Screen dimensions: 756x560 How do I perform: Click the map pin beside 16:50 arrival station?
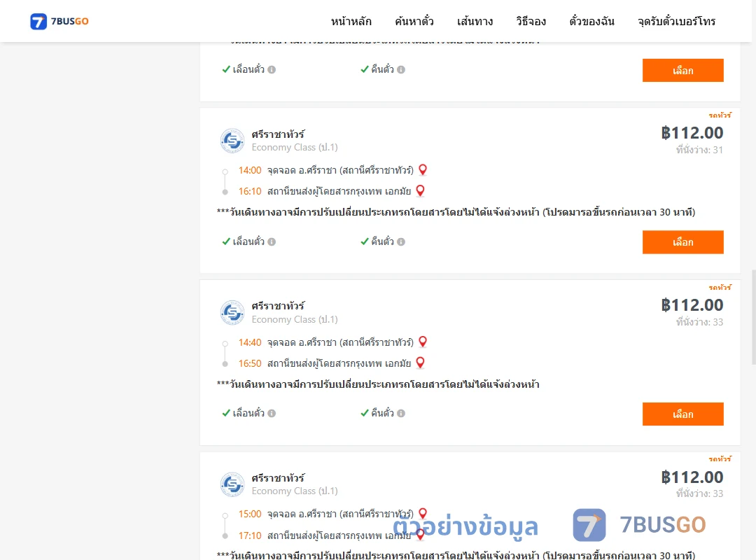click(x=421, y=363)
